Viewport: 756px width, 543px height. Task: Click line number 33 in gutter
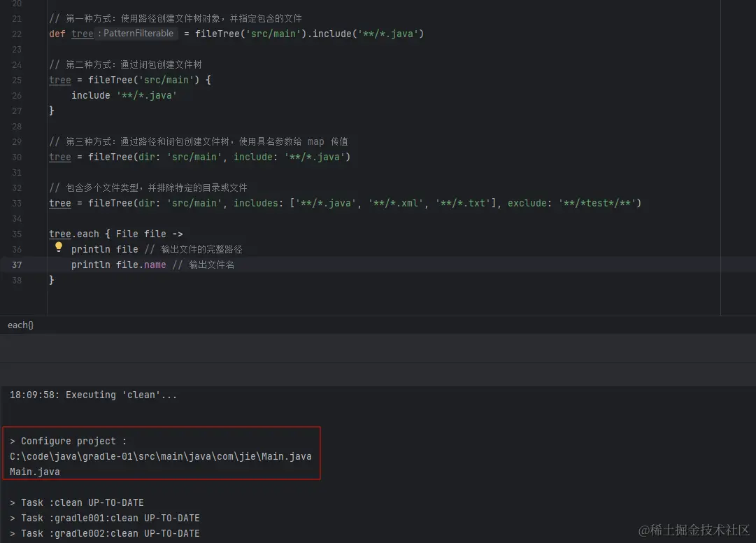point(17,203)
